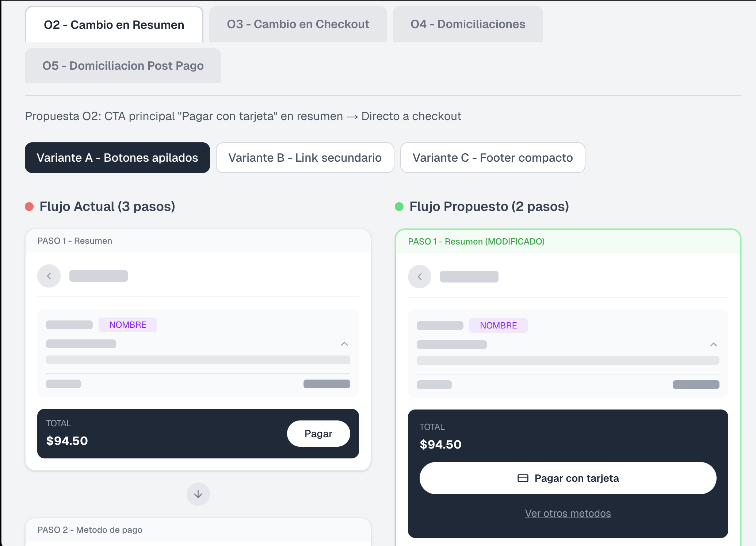Open the O2 - Cambio en Resumen tab
The width and height of the screenshot is (756, 546).
pos(114,25)
